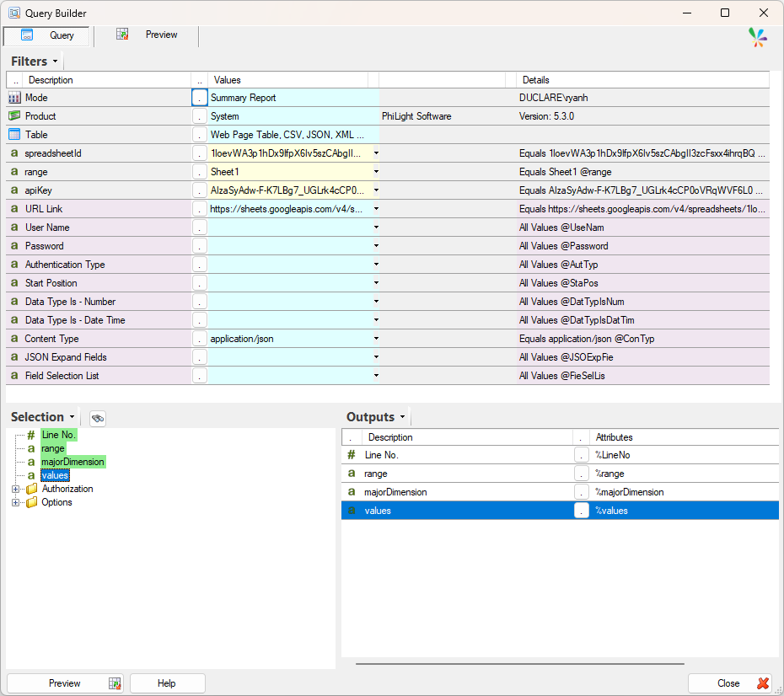Click the 'PhiLight Software' cell text
The image size is (784, 696).
pyautogui.click(x=416, y=116)
